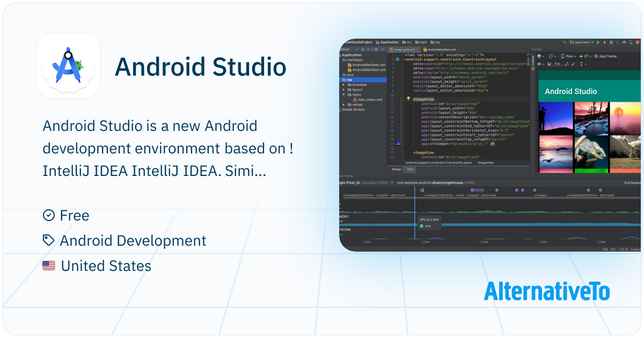Select Gradle Scripts in project tree

click(x=353, y=109)
